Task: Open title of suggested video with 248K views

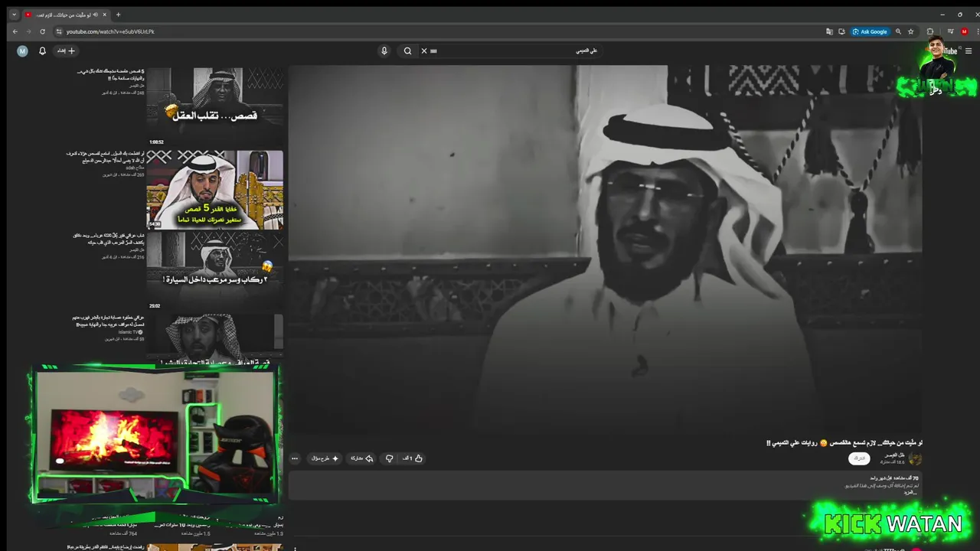Action: coord(110,74)
